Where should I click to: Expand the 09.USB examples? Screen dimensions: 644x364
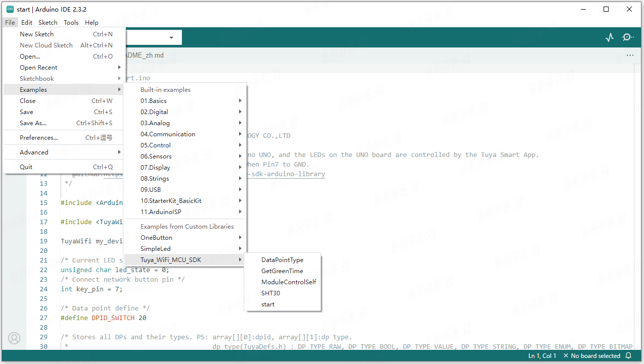185,190
